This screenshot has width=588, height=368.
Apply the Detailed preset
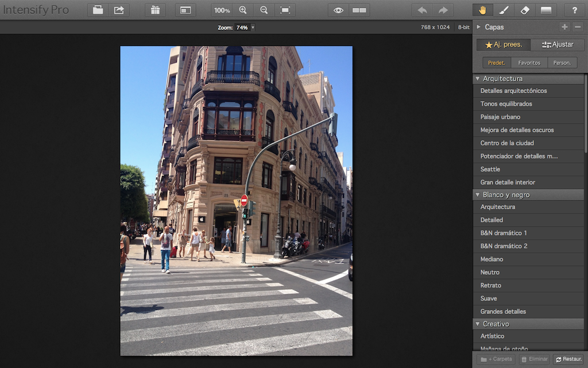pyautogui.click(x=528, y=220)
